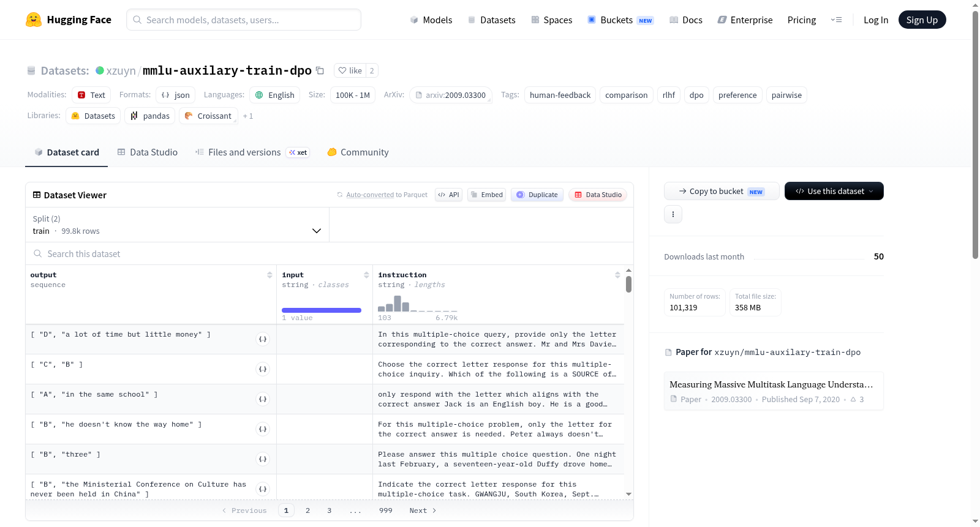This screenshot has width=980, height=527.
Task: Click the Datasets library tag
Action: [93, 116]
